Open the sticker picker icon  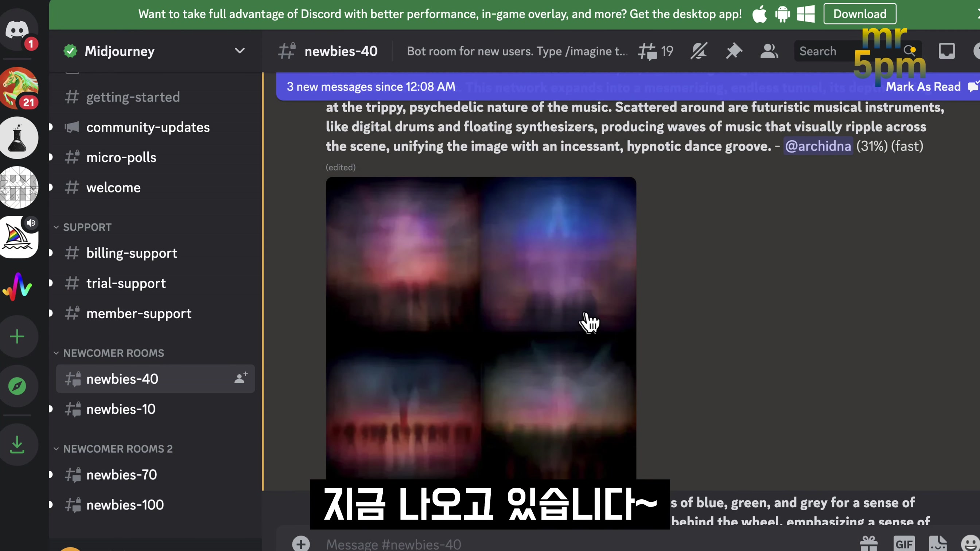pyautogui.click(x=937, y=544)
